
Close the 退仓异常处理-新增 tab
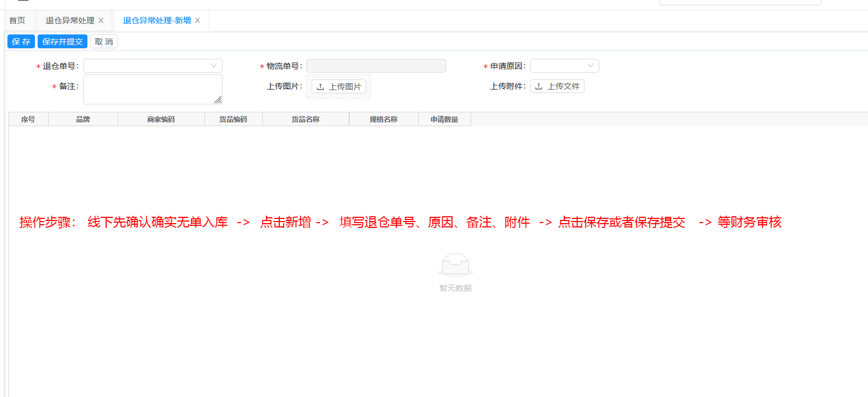pyautogui.click(x=198, y=21)
